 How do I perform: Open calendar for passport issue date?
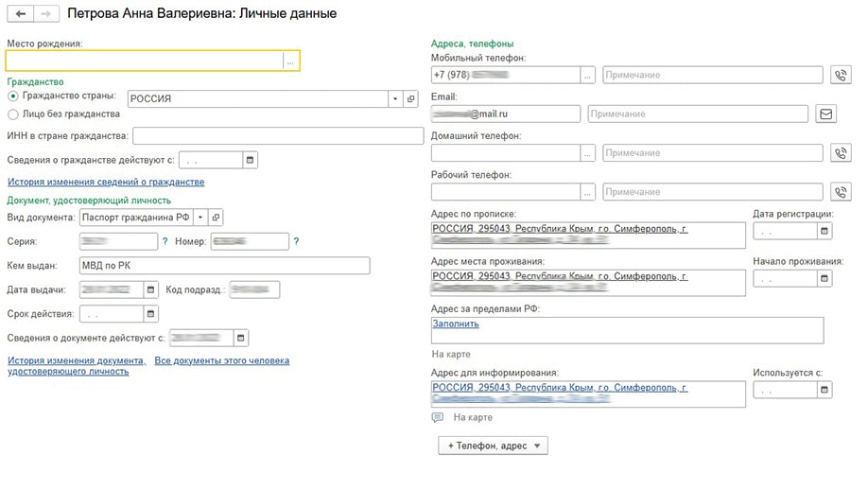pos(149,289)
